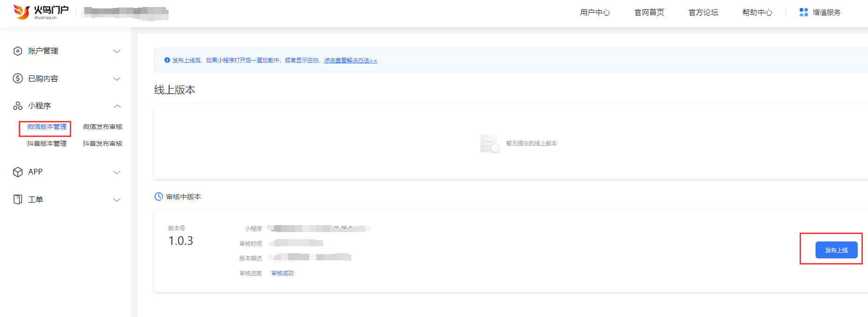
Task: Click the APP cube icon
Action: tap(18, 172)
